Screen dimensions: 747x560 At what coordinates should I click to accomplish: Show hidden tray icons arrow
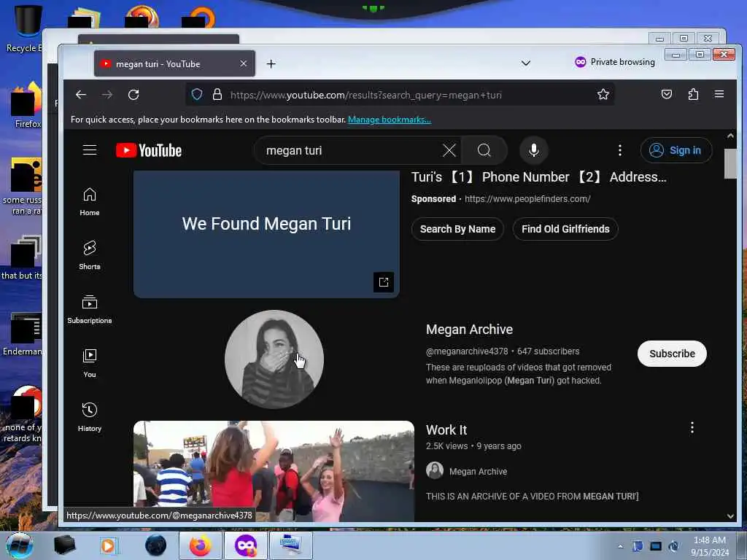coord(620,546)
